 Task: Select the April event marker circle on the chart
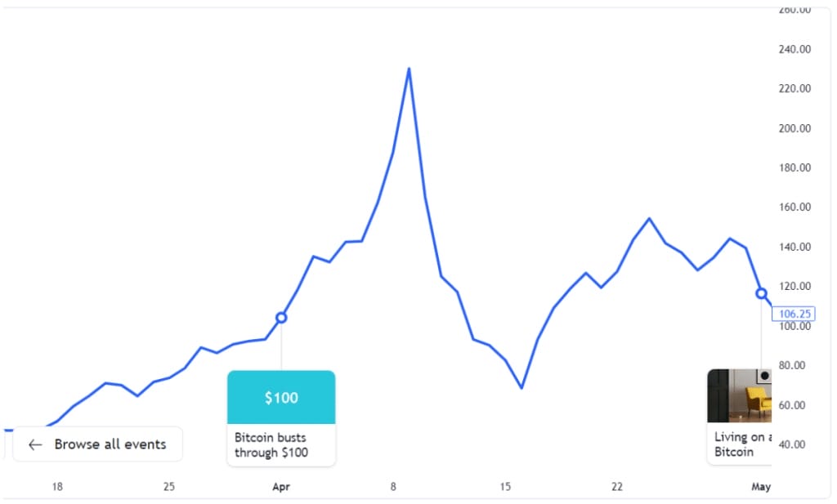(x=281, y=317)
